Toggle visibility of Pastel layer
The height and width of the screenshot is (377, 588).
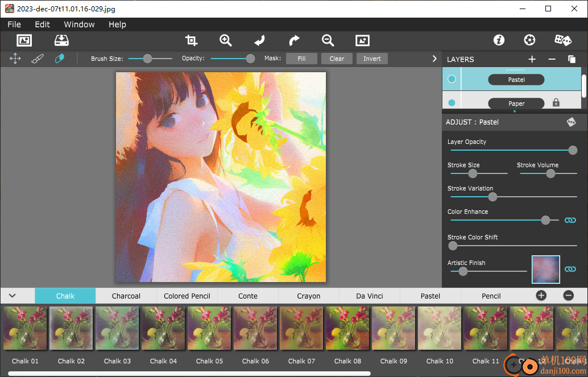tap(452, 79)
